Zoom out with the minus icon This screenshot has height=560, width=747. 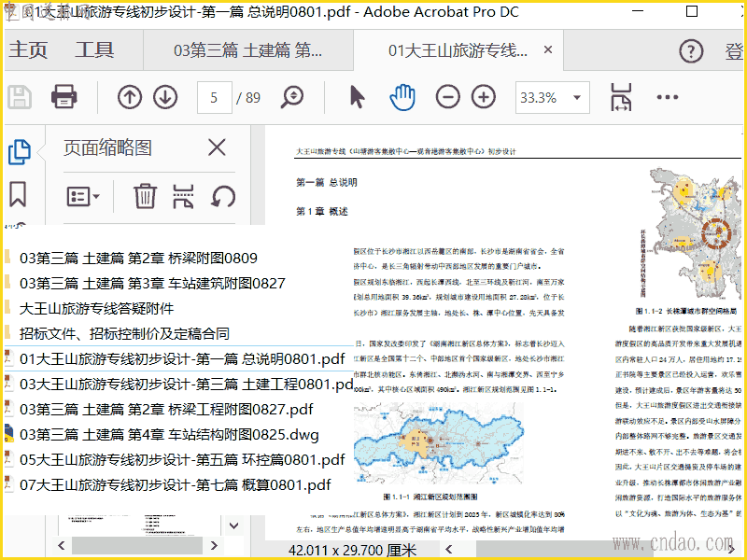coord(448,97)
